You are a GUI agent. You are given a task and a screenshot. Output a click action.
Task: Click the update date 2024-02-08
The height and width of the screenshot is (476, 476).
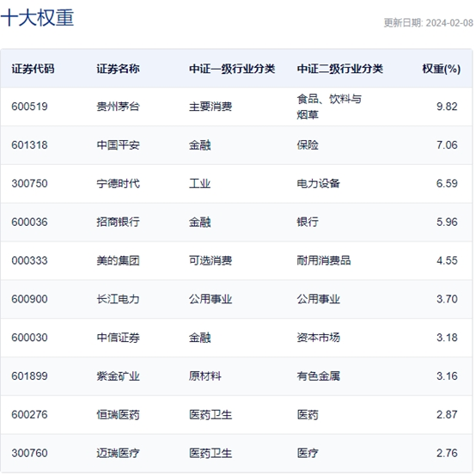449,23
